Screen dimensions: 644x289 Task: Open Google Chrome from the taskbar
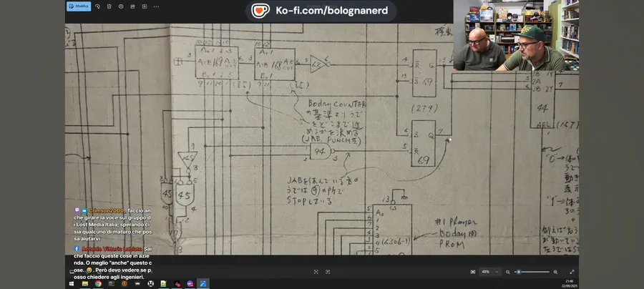(98, 284)
